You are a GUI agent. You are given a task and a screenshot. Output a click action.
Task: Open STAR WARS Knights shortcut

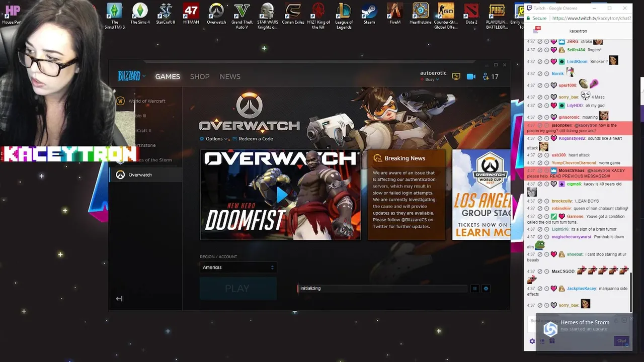[267, 16]
